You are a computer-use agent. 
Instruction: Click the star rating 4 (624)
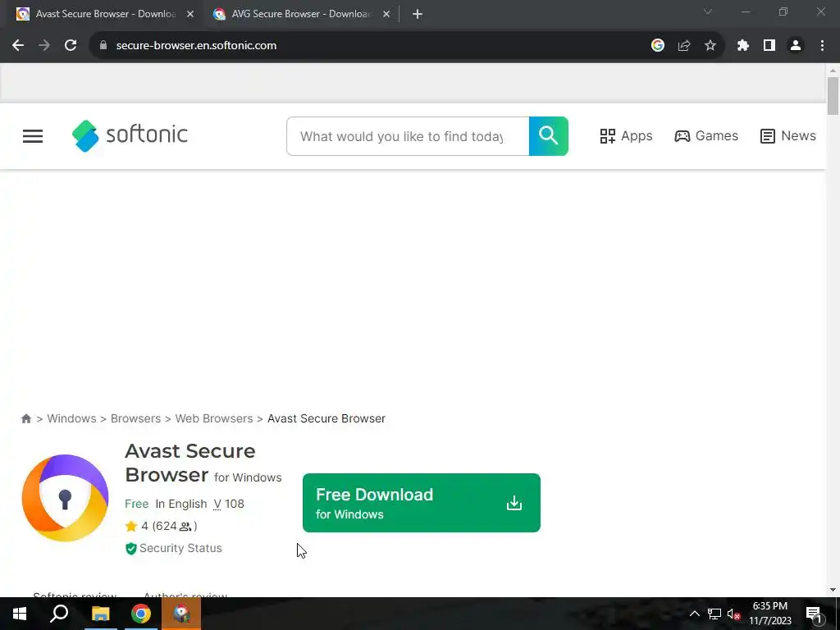162,526
